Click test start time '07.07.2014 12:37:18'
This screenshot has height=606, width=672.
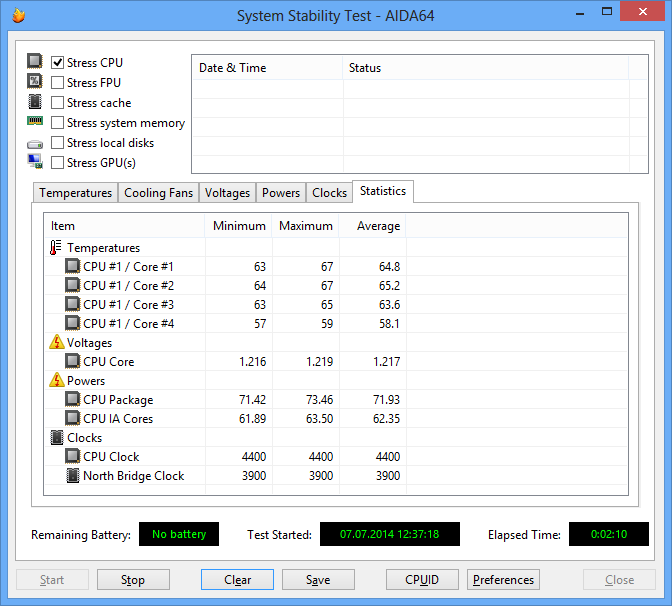[390, 534]
